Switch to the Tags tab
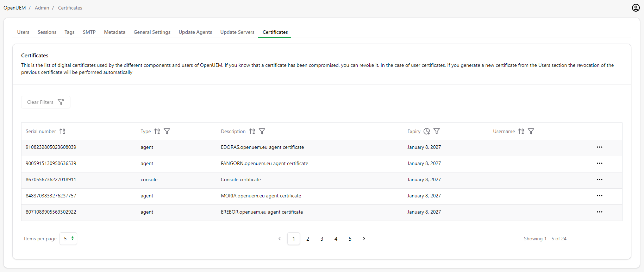Viewport: 644px width, 272px height. click(69, 32)
